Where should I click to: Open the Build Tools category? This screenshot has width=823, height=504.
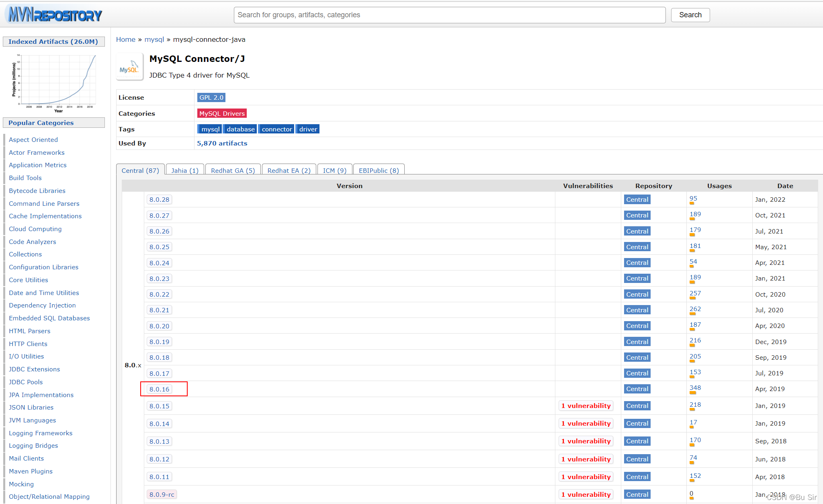point(25,178)
